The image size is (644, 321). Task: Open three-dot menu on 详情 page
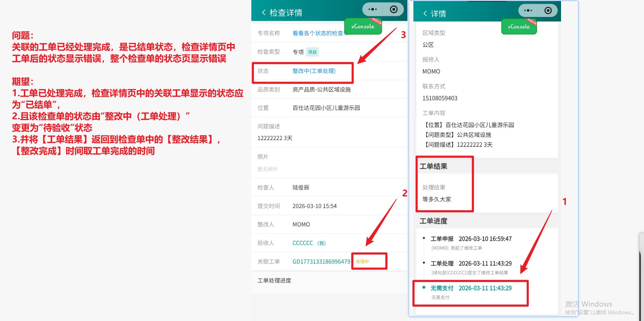tap(528, 11)
